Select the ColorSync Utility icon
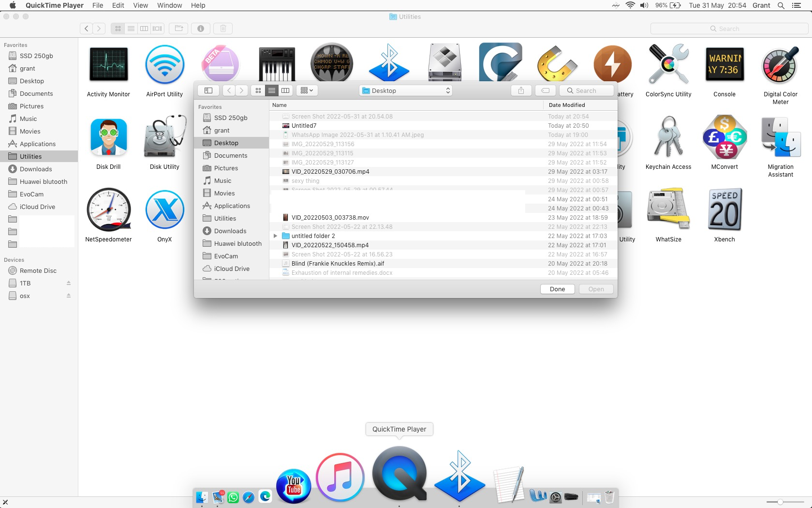Screen dimensions: 812x508 [668, 64]
